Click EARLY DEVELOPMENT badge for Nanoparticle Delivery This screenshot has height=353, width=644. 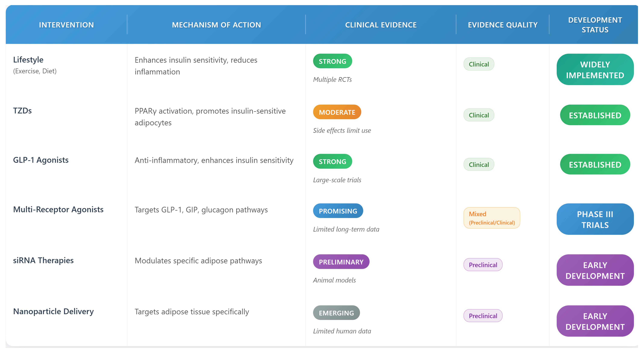(595, 321)
